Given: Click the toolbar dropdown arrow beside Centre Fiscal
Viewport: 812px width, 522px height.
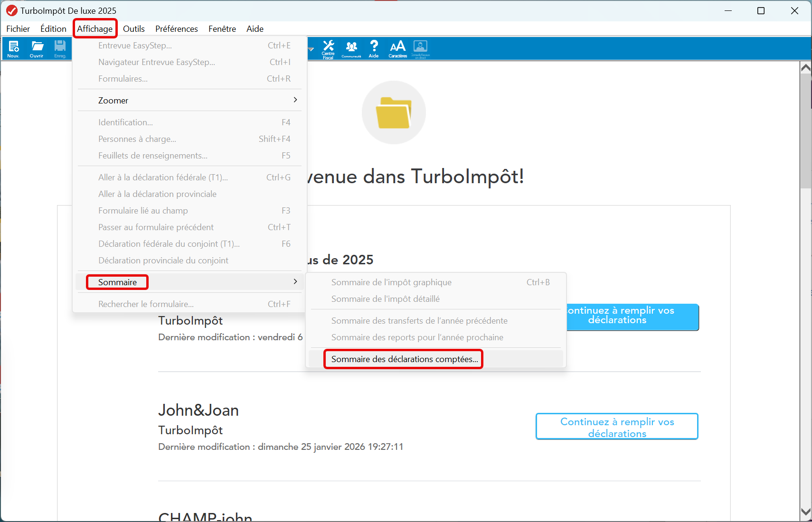Looking at the screenshot, I should pos(311,49).
